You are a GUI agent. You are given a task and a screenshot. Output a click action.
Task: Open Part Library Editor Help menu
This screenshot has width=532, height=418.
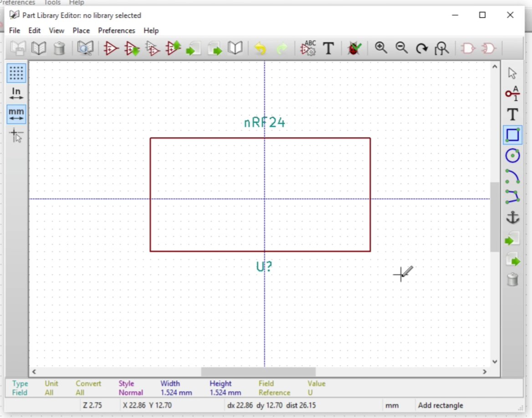point(151,31)
